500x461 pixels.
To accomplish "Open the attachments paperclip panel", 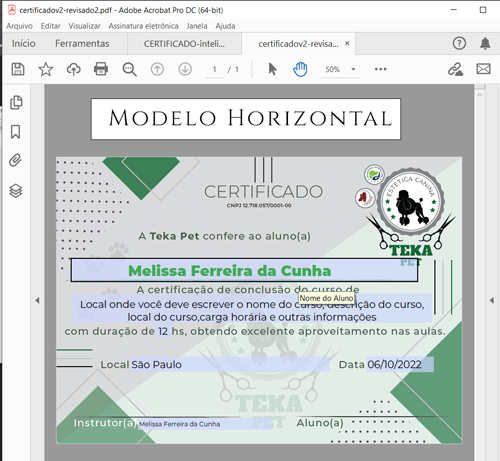I will click(x=15, y=160).
